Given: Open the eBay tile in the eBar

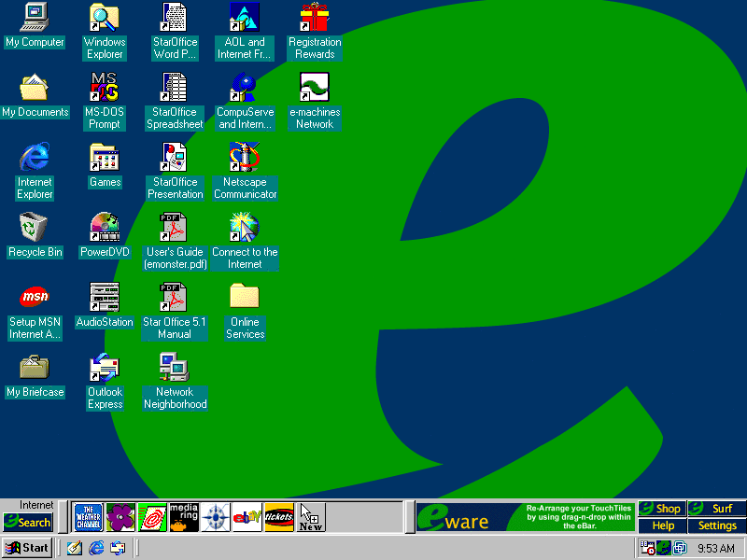Looking at the screenshot, I should tap(247, 517).
